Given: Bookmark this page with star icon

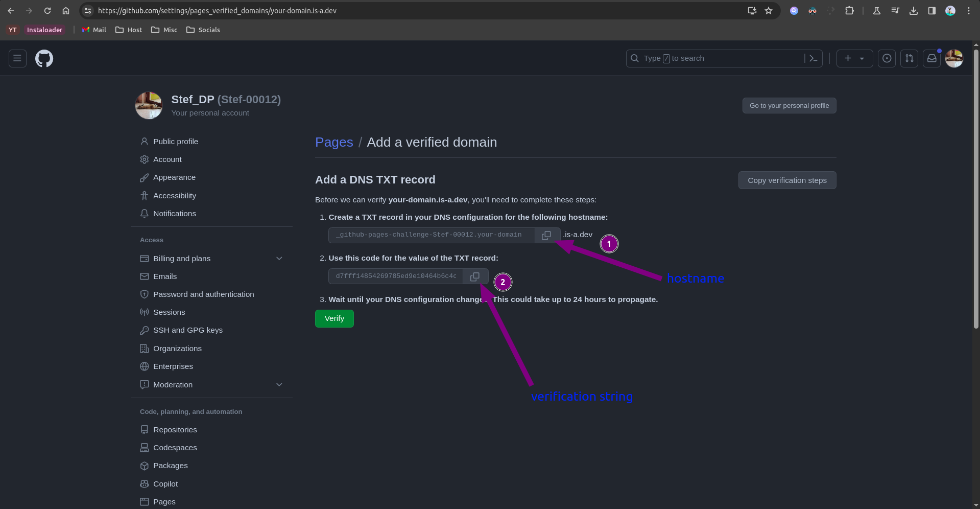Looking at the screenshot, I should click(x=769, y=11).
